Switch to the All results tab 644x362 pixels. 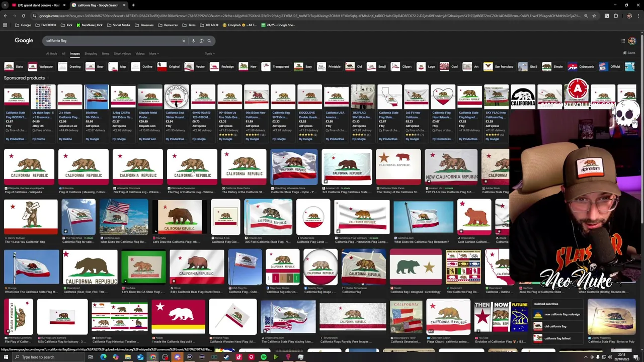[x=63, y=53]
